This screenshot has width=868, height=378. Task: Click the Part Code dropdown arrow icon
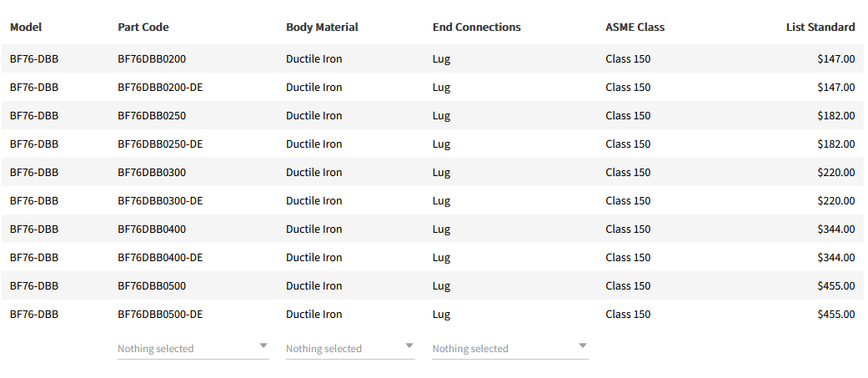pyautogui.click(x=263, y=345)
